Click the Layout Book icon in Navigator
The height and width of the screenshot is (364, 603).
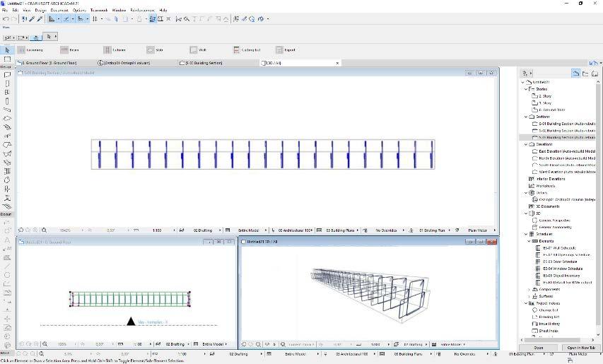595,73
